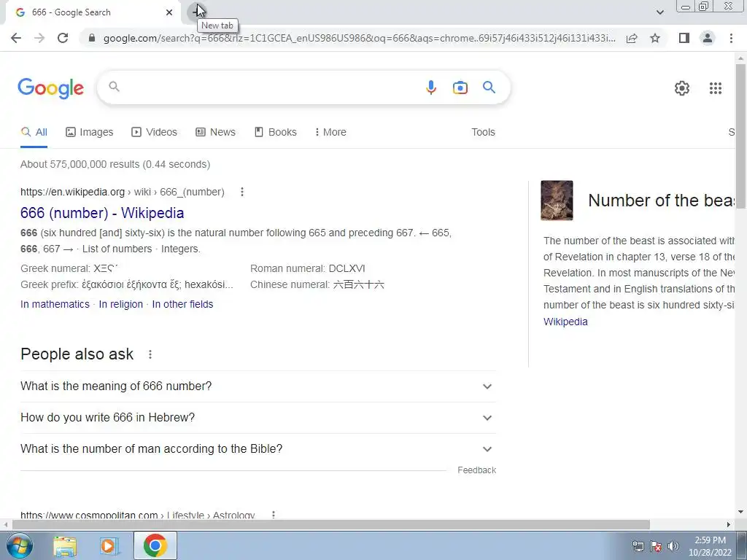
Task: Open Google apps grid
Action: pos(715,88)
